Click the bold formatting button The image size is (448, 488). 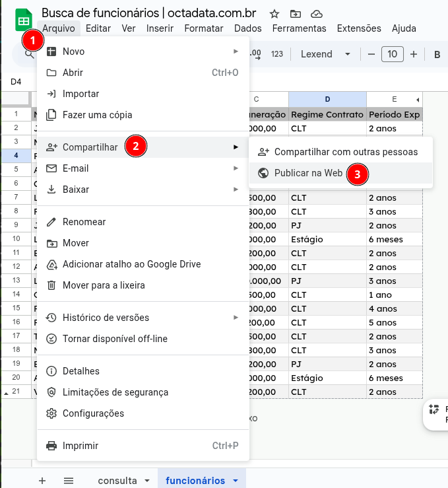coord(437,54)
